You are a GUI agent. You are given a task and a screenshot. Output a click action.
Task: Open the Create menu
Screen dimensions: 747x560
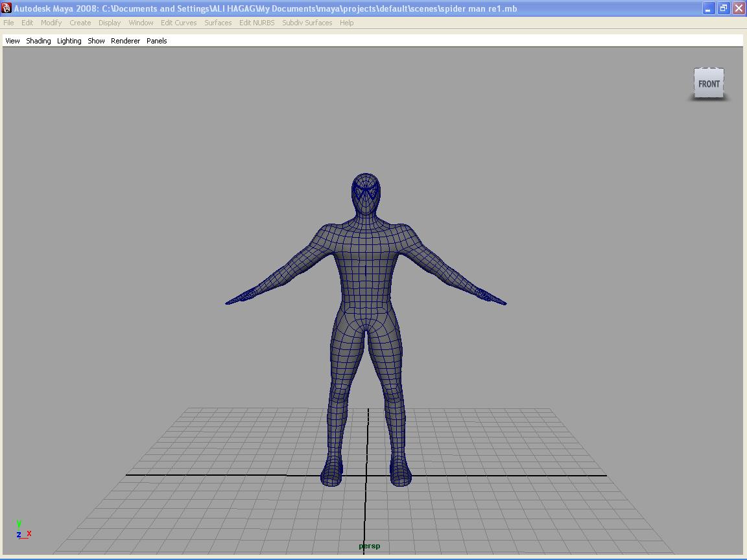click(80, 23)
